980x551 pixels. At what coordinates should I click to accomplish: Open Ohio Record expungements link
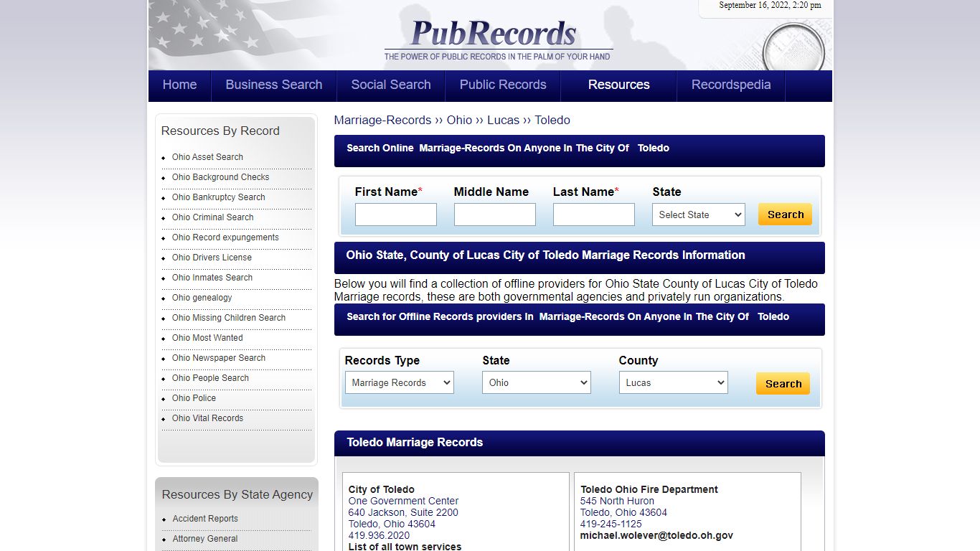click(225, 237)
